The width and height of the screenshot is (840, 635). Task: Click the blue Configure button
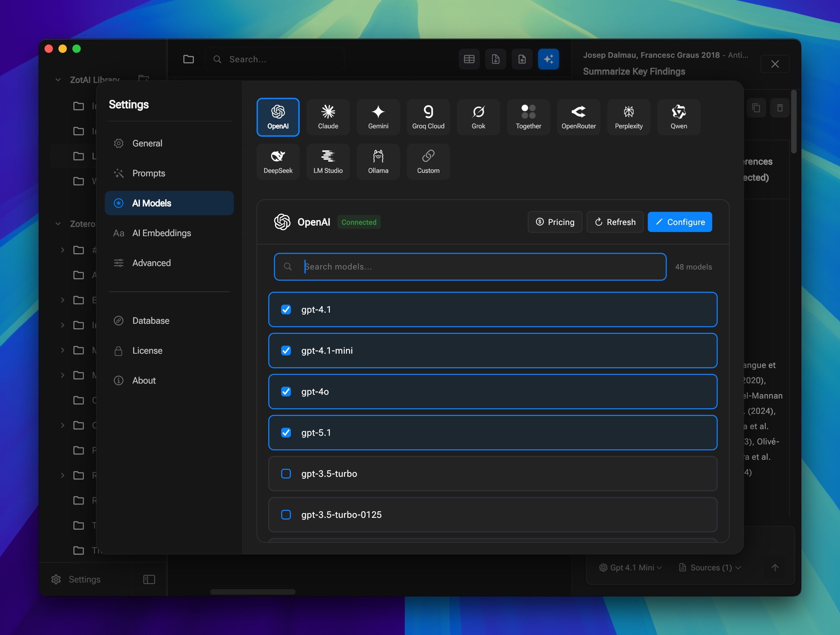679,222
